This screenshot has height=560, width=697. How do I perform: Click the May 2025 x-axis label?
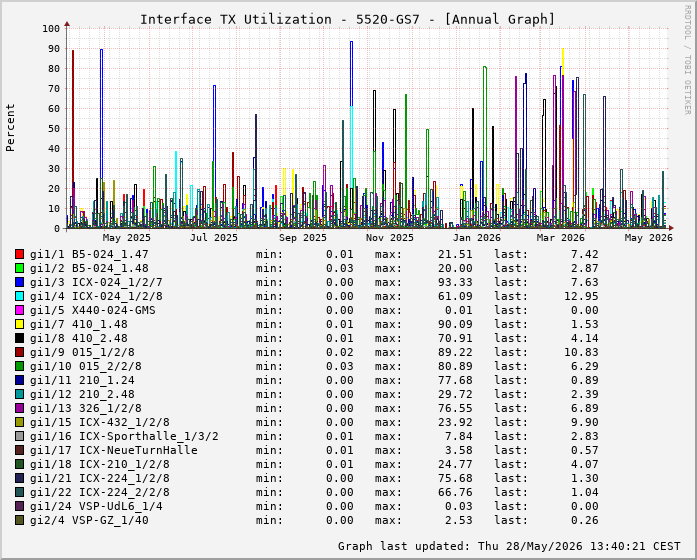[127, 238]
